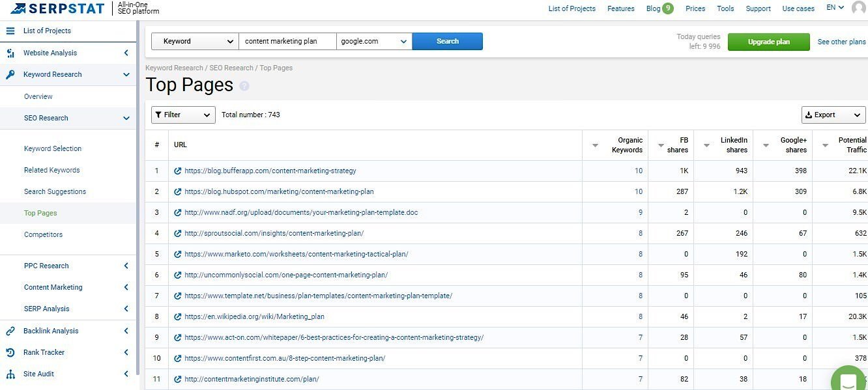Expand the Content Marketing chevron
868x390 pixels.
click(126, 287)
